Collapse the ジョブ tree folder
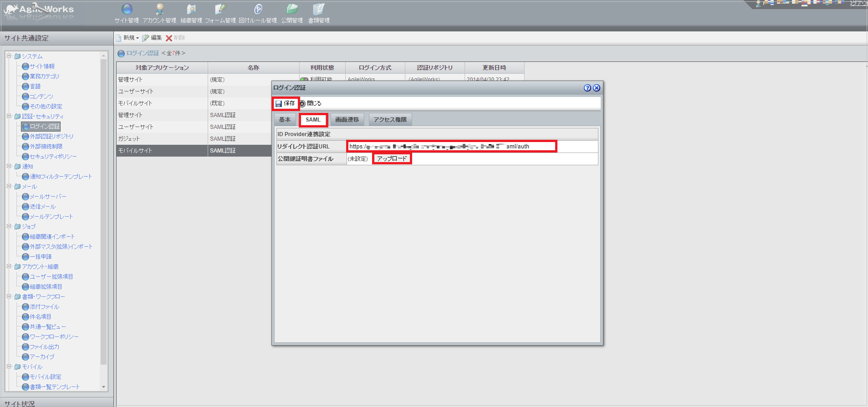Image resolution: width=868 pixels, height=407 pixels. click(x=9, y=226)
